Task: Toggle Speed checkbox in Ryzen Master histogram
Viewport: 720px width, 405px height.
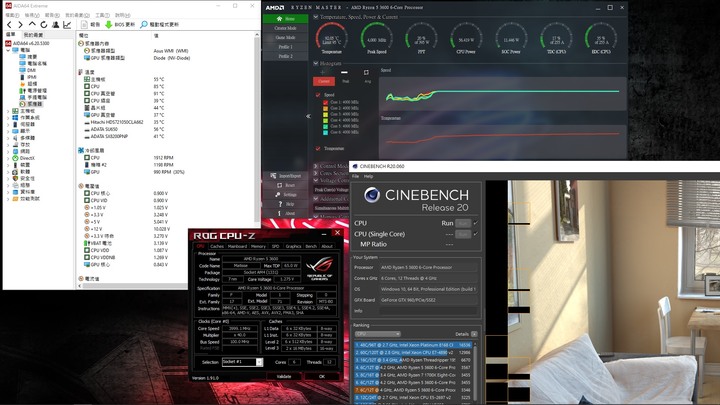Action: click(x=318, y=95)
